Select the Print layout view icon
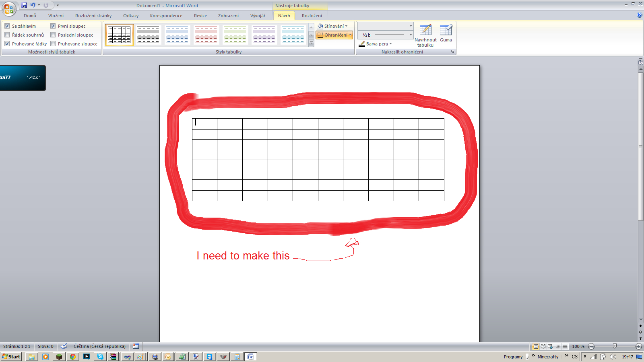This screenshot has height=362, width=644. [x=536, y=346]
